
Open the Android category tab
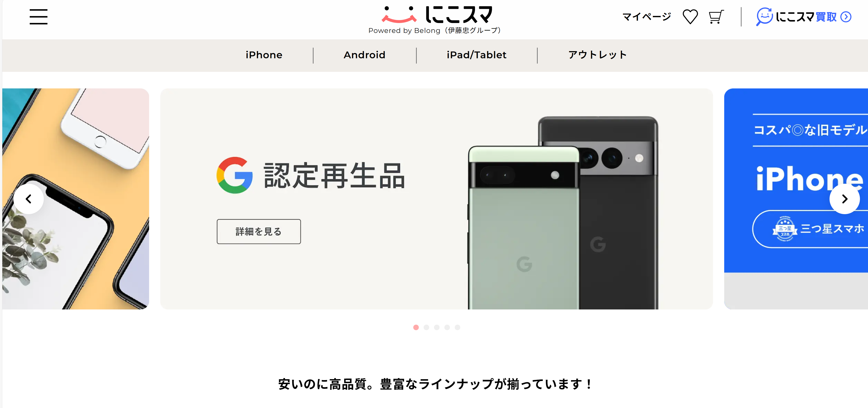click(364, 55)
